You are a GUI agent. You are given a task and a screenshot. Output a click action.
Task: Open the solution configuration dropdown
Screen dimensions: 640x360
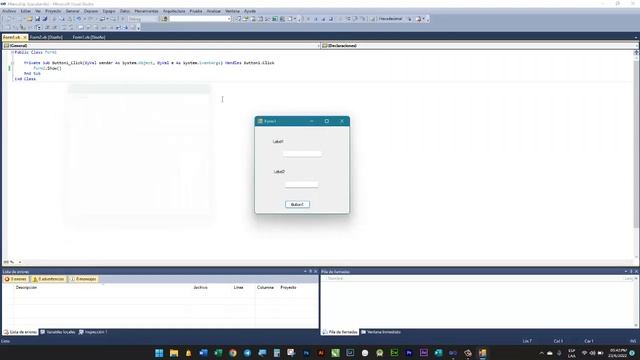pos(144,19)
